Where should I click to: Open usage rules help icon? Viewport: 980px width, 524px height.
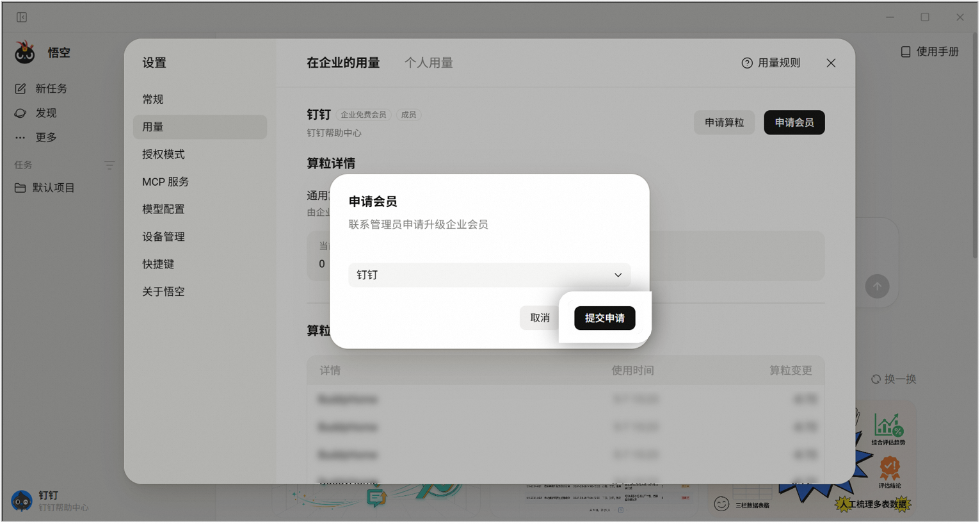[747, 63]
